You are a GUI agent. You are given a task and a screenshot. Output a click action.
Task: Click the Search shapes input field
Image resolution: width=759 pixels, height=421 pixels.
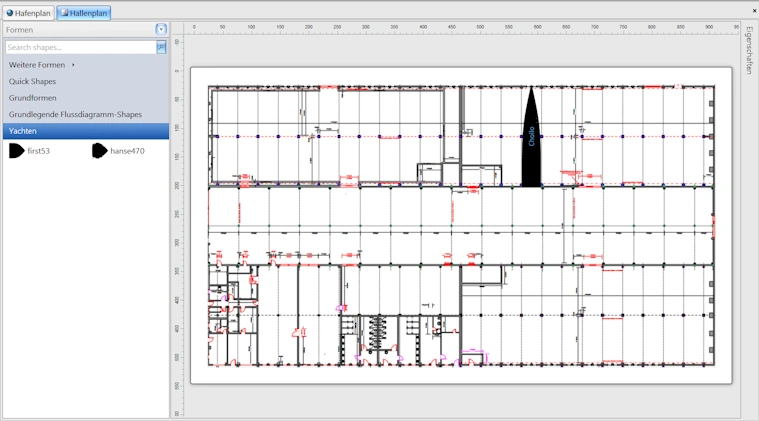[80, 47]
